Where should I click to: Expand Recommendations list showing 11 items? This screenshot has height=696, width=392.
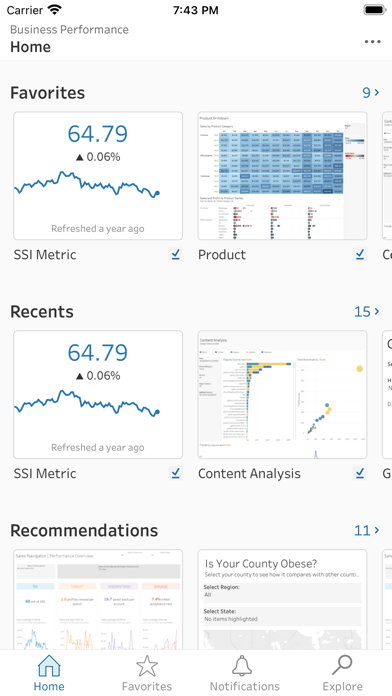click(x=367, y=530)
